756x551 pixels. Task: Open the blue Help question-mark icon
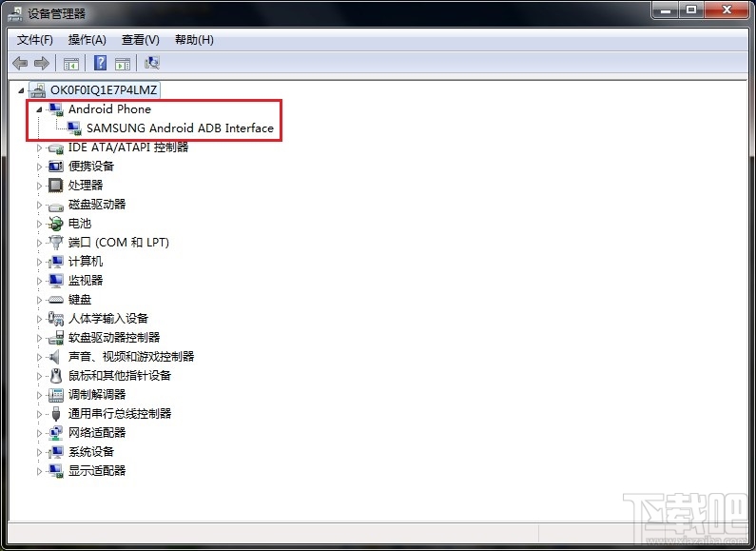coord(100,63)
